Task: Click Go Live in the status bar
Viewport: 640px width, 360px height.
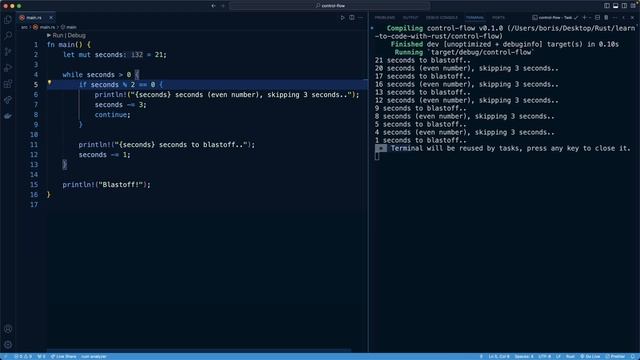Action: click(590, 356)
